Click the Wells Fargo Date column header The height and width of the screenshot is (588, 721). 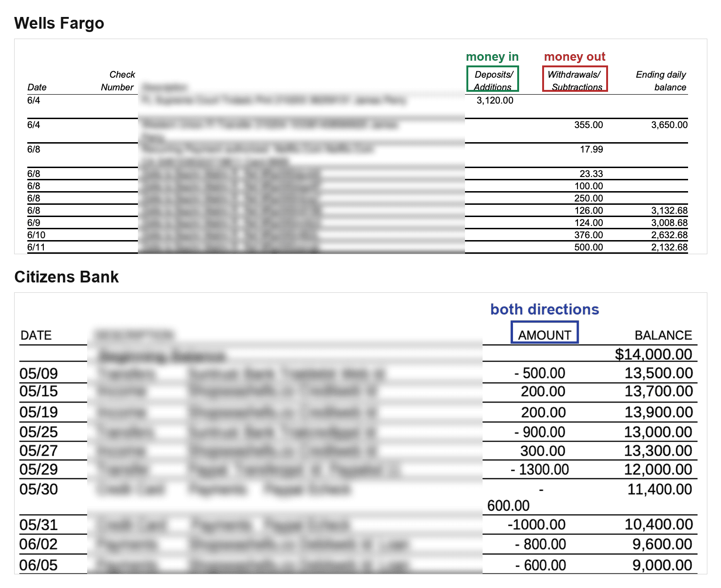pos(37,87)
